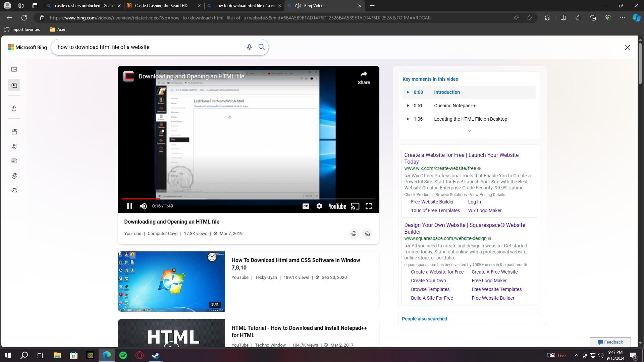Viewport: 644px width, 362px height.
Task: Toggle closed captions on the video
Action: tap(306, 206)
